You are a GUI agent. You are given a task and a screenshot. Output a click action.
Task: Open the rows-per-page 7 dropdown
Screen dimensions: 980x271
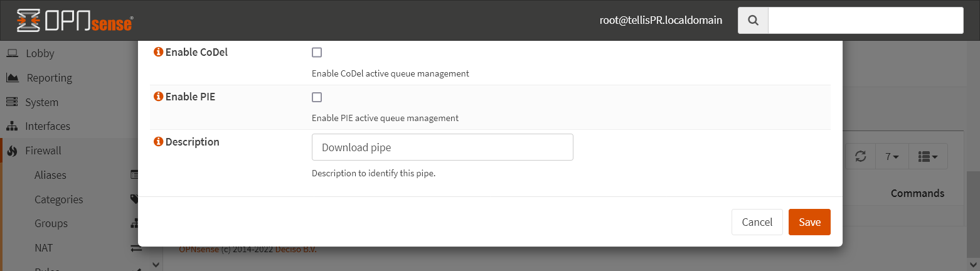tap(892, 156)
